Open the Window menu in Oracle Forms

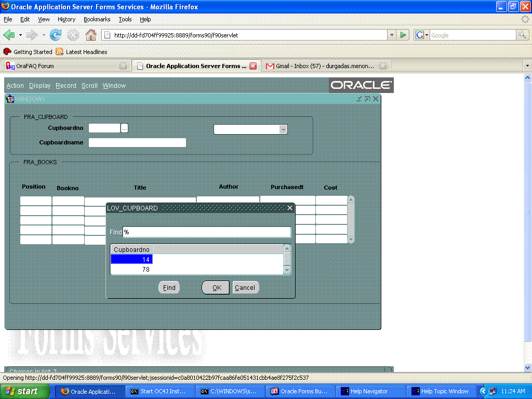[x=114, y=86]
